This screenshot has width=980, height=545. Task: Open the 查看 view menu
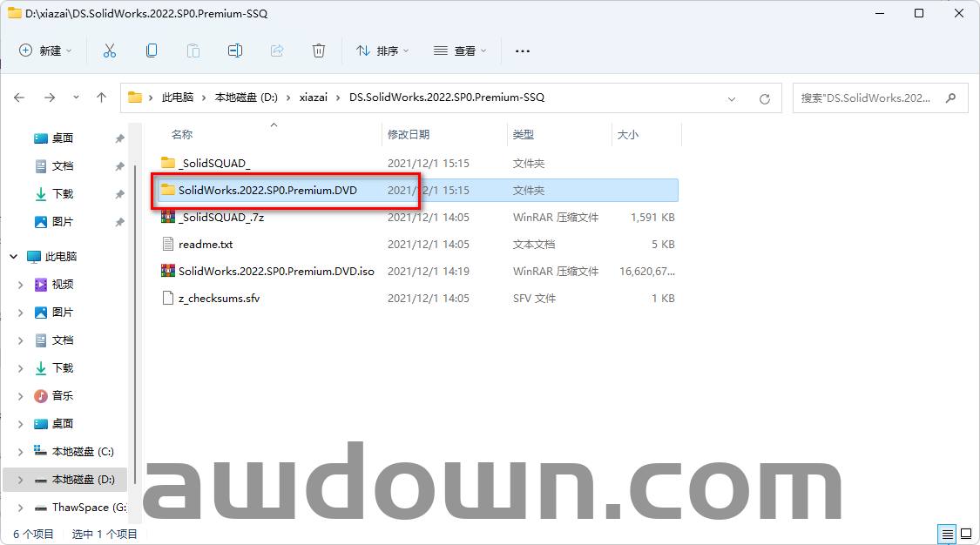coord(460,50)
